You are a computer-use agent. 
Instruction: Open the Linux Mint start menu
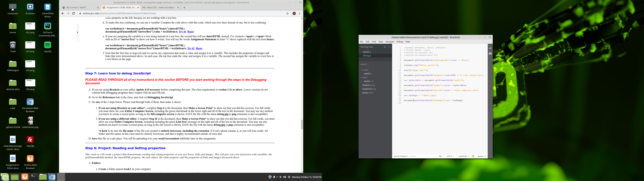pyautogui.click(x=5, y=177)
